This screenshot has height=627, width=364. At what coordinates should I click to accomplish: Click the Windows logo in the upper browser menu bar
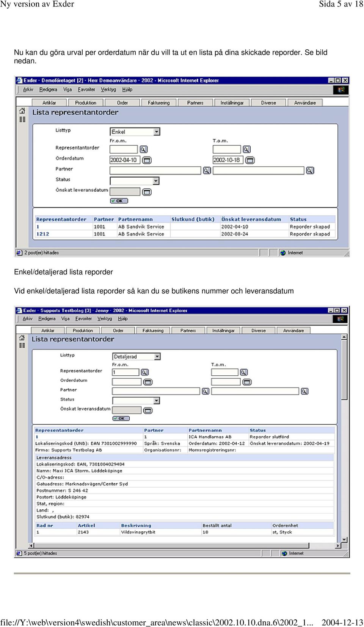[341, 90]
